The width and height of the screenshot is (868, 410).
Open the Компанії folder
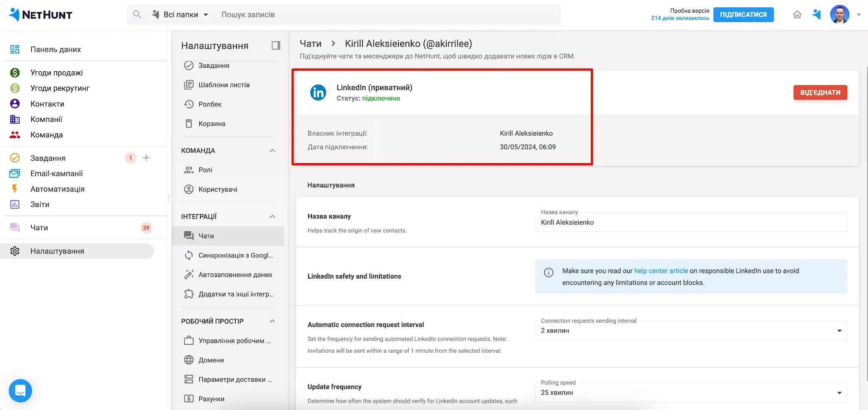tap(46, 119)
